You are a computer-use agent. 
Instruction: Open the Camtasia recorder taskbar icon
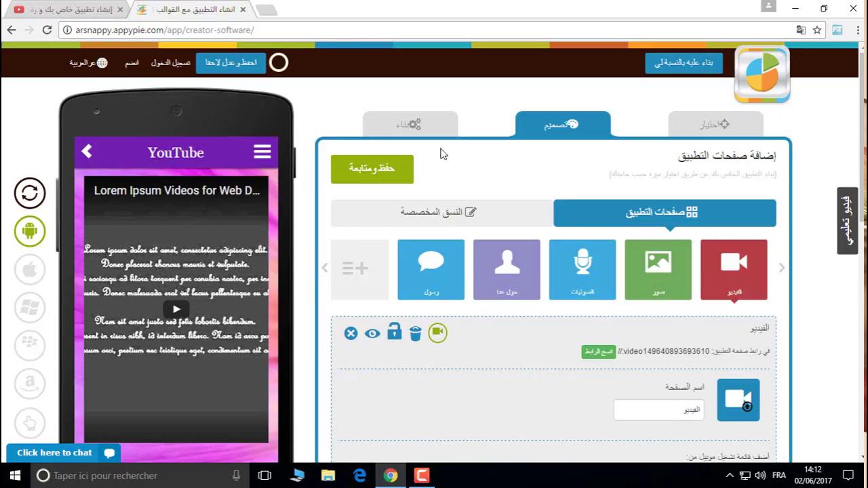click(422, 476)
